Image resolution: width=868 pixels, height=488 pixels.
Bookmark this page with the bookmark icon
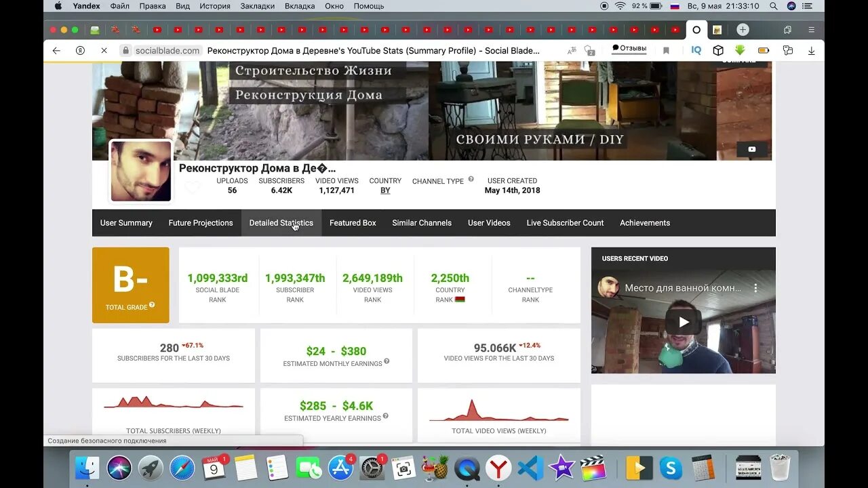pos(666,51)
